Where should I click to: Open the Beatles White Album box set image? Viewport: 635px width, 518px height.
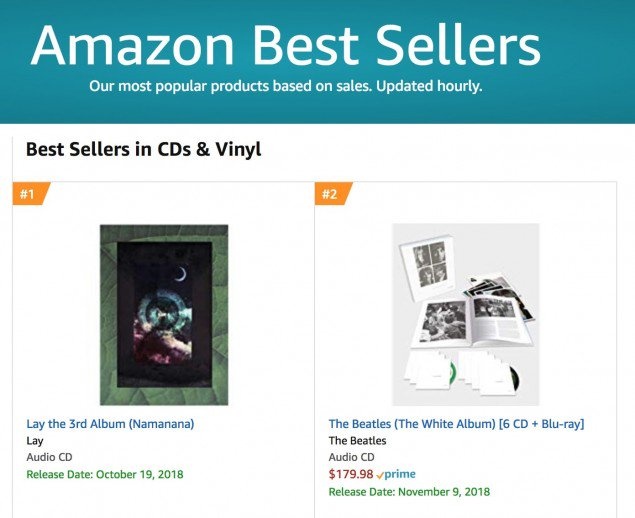[466, 314]
